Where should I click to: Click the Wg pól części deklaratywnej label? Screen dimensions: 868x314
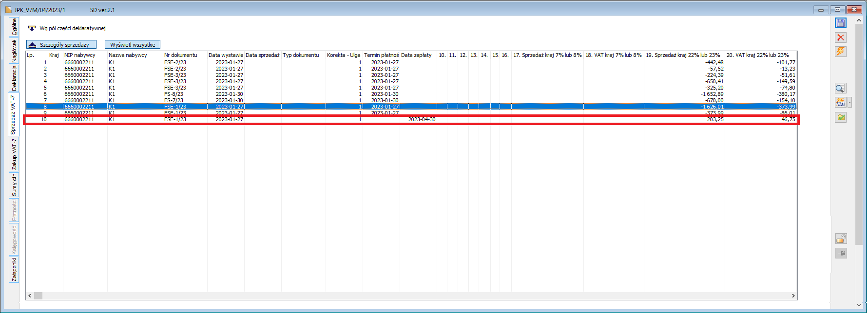tap(73, 28)
